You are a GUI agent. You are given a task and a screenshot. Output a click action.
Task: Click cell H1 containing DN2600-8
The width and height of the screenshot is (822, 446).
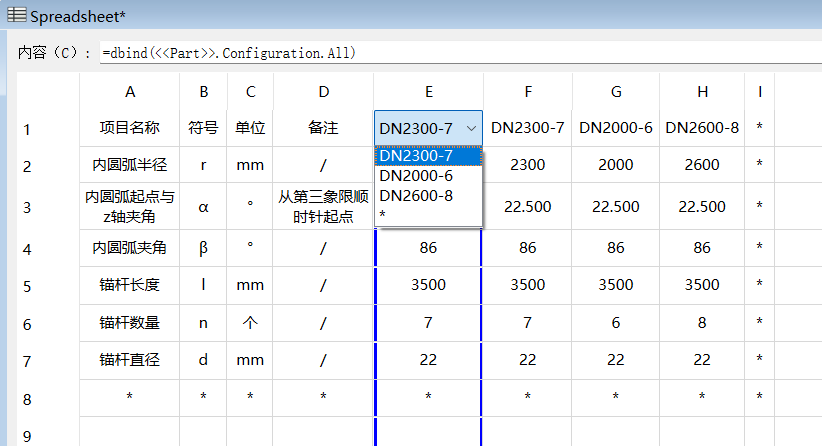(x=702, y=128)
